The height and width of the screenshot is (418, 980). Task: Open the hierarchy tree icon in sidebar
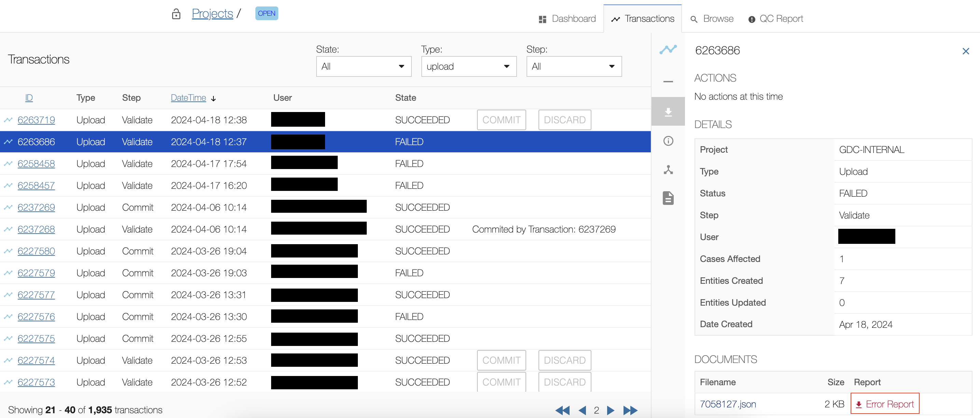click(x=668, y=170)
